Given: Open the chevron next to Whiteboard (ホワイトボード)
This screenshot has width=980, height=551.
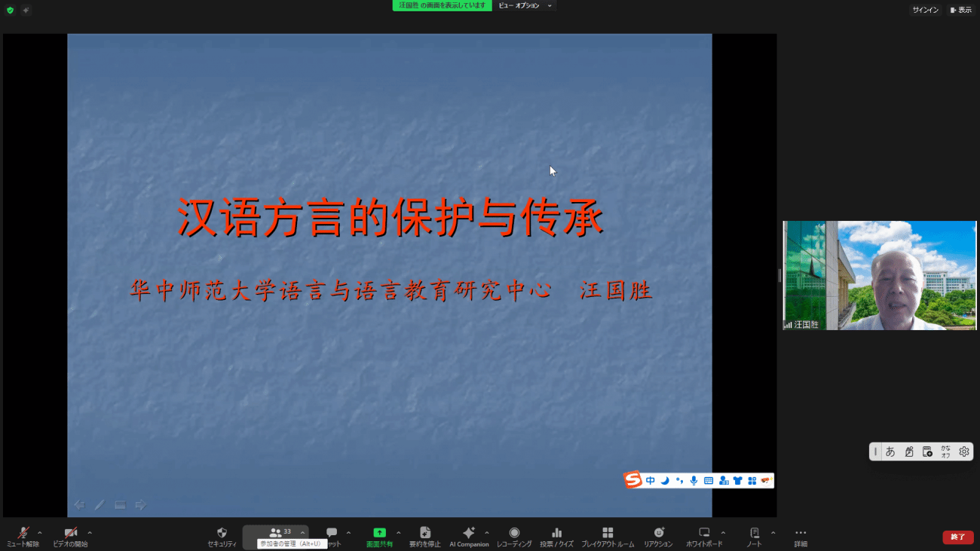Looking at the screenshot, I should (x=723, y=533).
